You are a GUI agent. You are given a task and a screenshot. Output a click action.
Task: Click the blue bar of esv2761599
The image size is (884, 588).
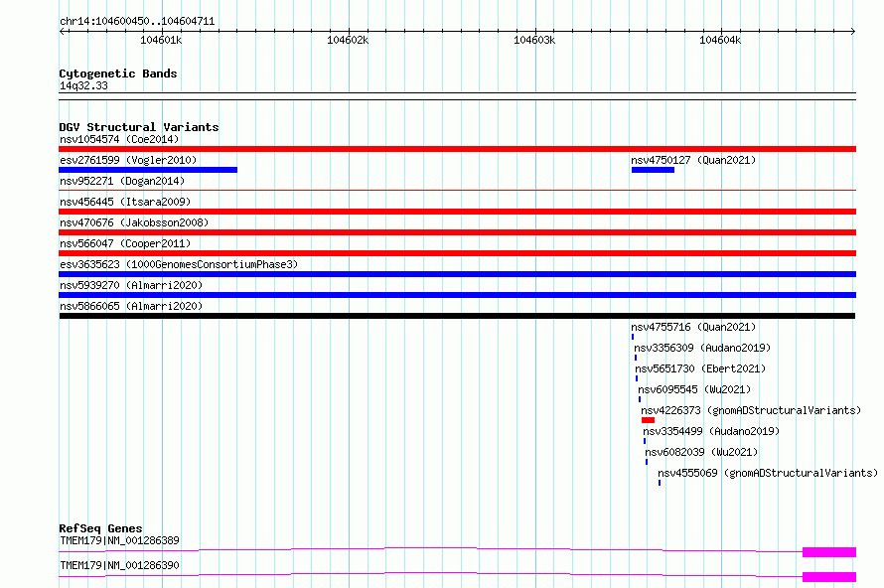pyautogui.click(x=148, y=170)
